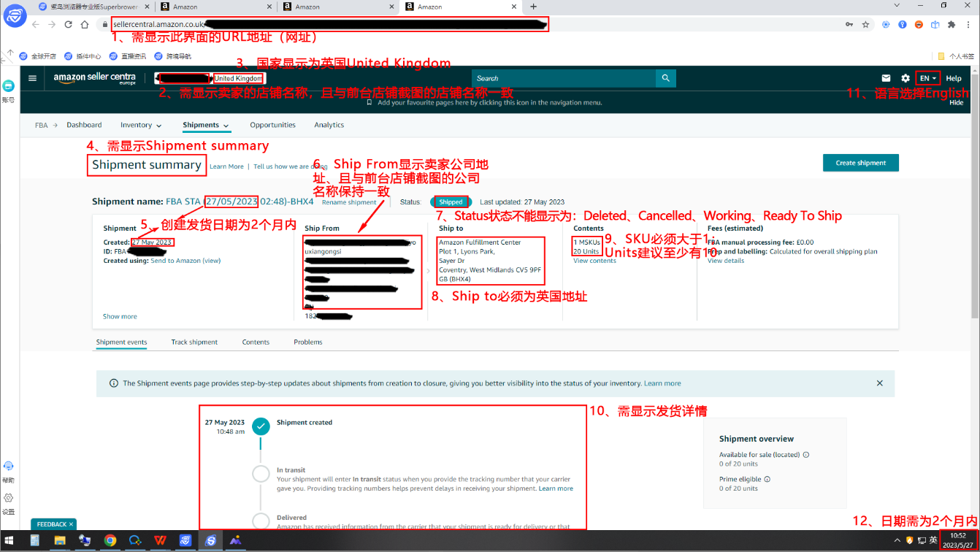Expand the Inventory dropdown menu

click(x=140, y=125)
